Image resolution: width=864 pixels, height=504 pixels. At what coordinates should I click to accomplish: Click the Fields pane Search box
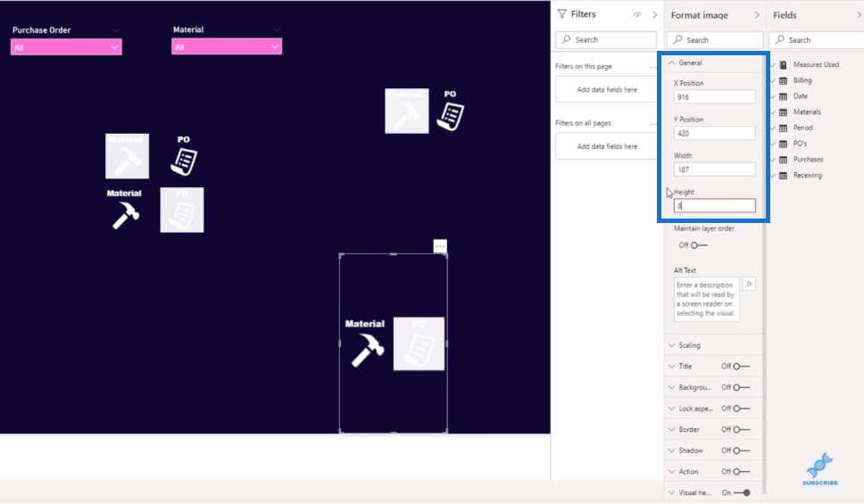tap(817, 40)
